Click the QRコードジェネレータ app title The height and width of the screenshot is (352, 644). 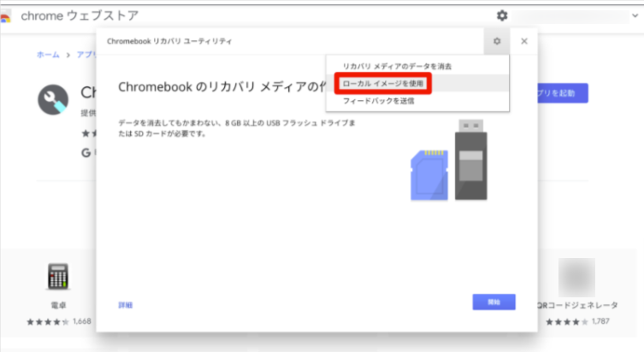click(x=577, y=305)
